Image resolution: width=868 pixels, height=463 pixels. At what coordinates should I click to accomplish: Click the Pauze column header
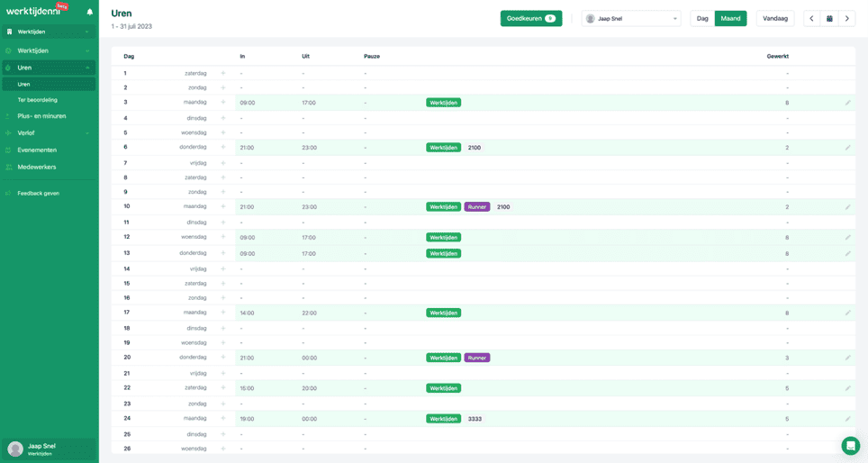[x=372, y=56]
